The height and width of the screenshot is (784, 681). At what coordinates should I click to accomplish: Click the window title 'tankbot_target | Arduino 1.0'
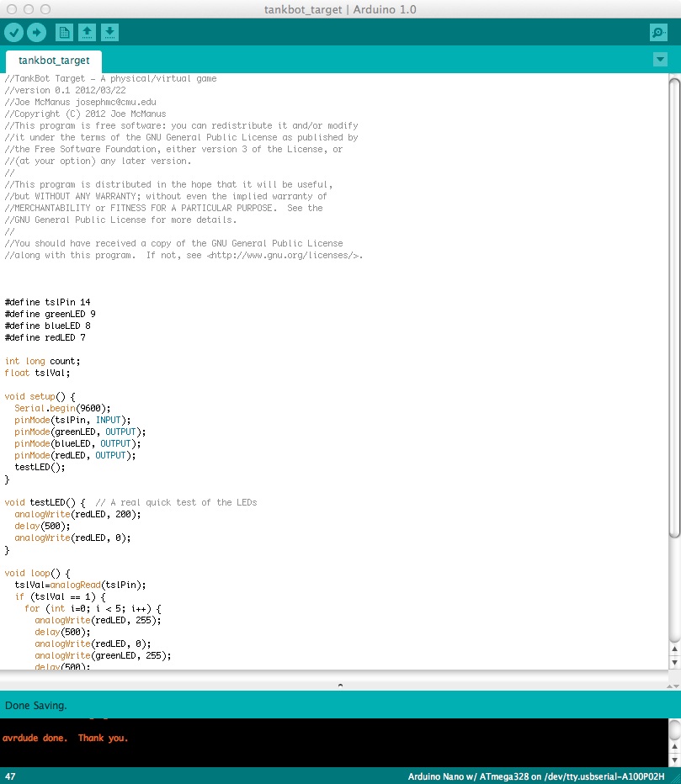340,9
